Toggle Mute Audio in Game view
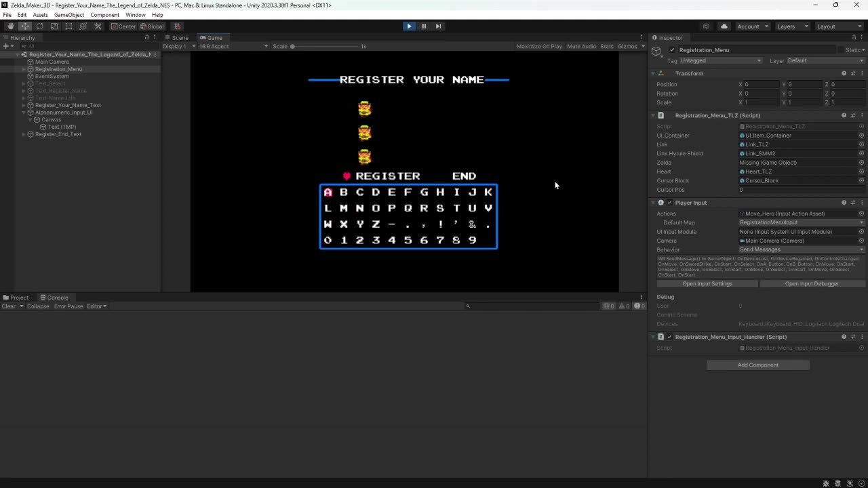Image resolution: width=868 pixels, height=488 pixels. 581,46
